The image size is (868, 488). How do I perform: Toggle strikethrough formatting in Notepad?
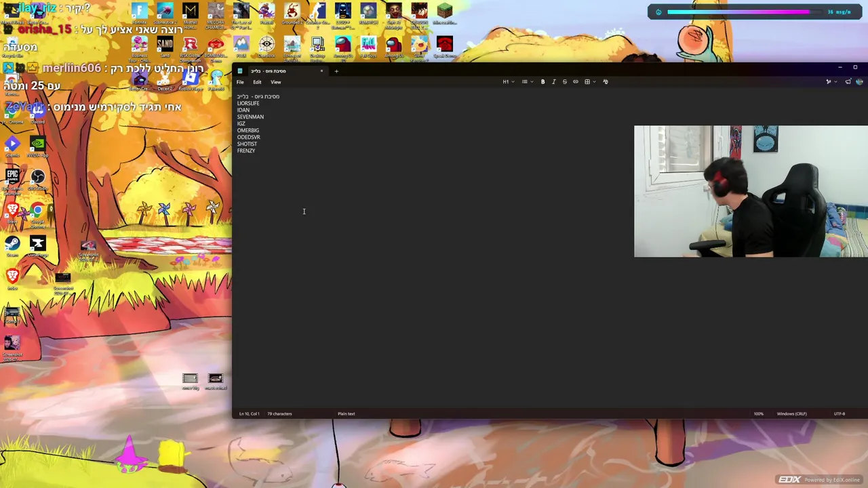click(x=564, y=82)
